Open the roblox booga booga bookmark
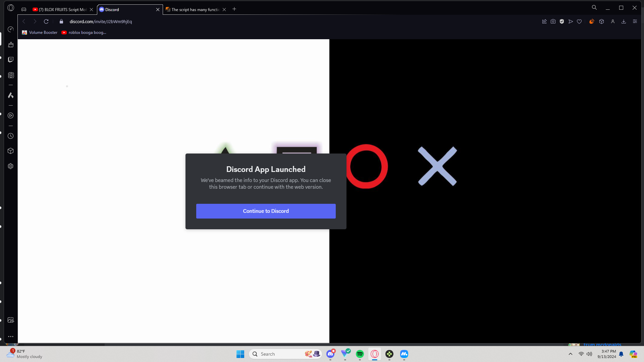This screenshot has width=644, height=362. click(x=84, y=33)
